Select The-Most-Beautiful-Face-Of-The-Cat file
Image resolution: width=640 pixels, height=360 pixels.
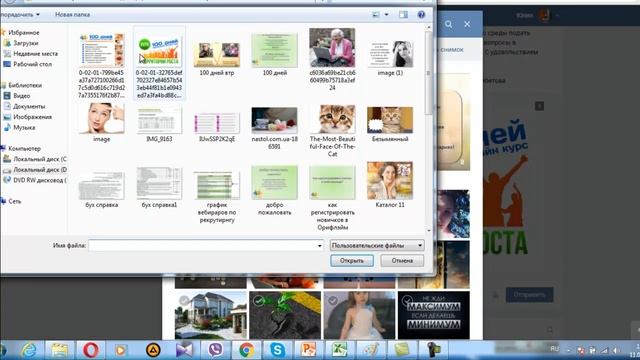coord(332,130)
